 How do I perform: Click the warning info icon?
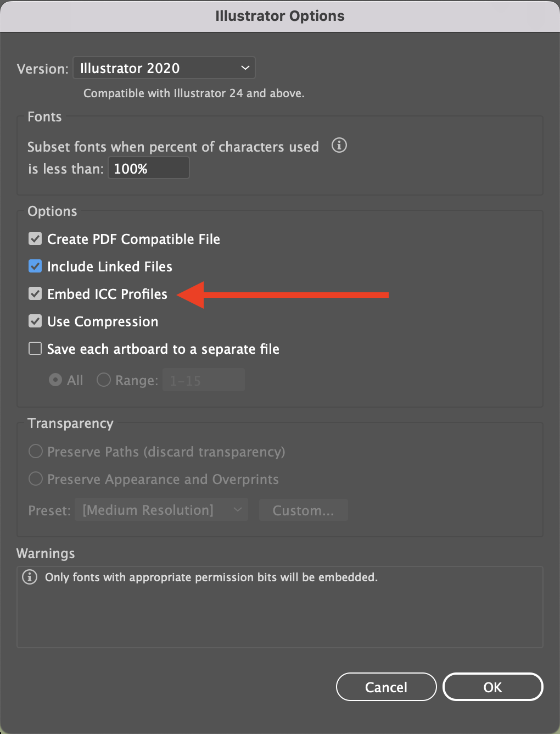[29, 577]
